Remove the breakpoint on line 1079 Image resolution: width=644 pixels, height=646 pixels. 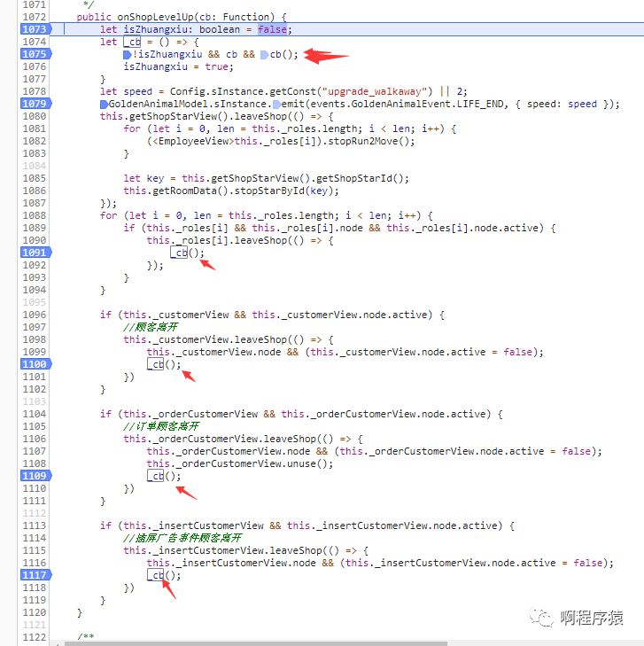35,104
